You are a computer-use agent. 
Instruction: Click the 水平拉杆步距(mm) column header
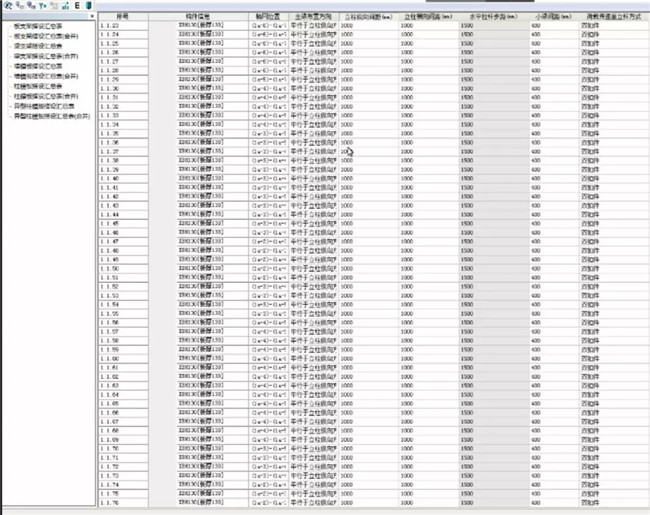493,17
